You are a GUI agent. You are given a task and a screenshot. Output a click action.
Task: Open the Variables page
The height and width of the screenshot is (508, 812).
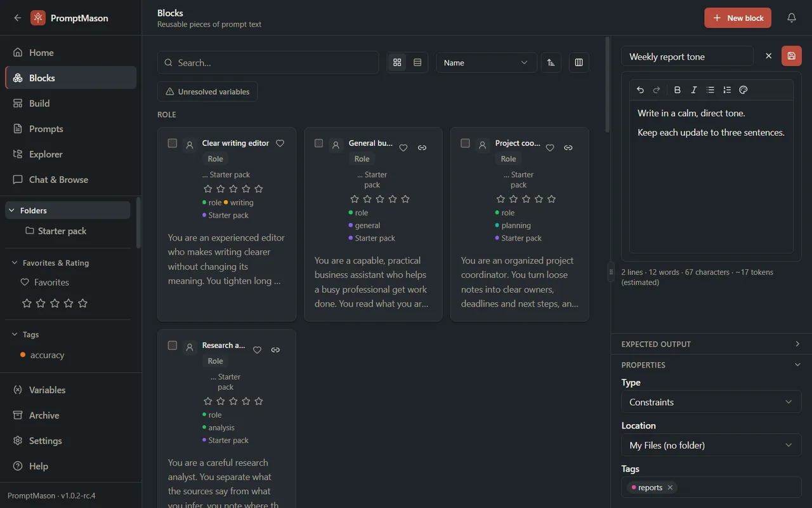point(70,390)
